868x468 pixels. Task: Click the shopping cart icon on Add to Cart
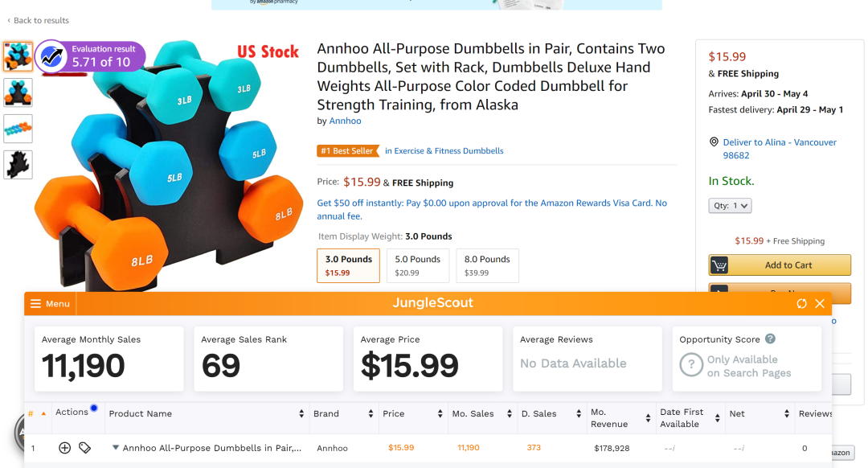click(x=719, y=265)
